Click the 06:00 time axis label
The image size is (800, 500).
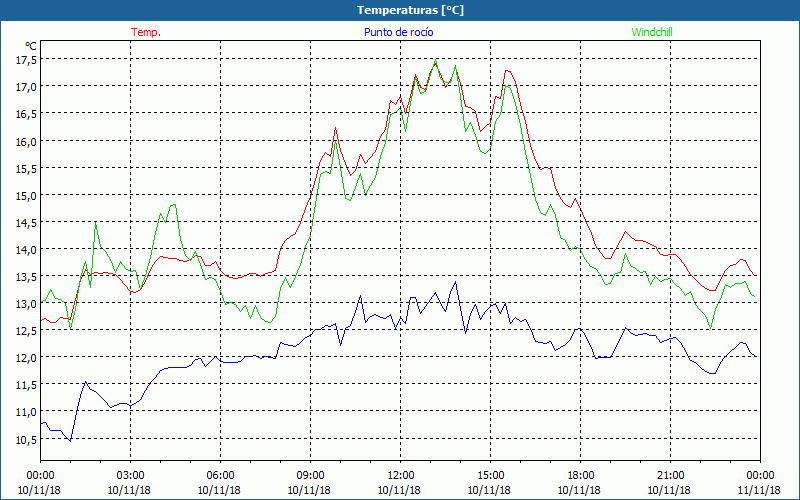[x=220, y=476]
